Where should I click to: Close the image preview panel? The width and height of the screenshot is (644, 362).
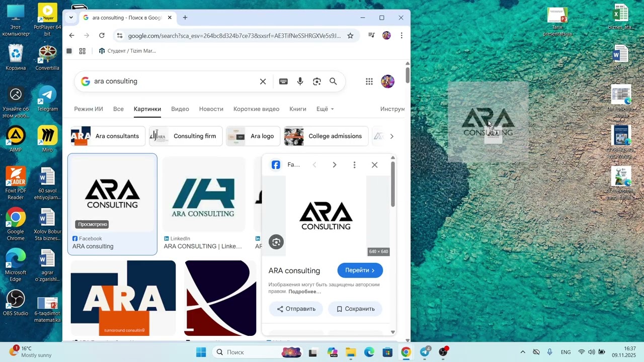pos(374,165)
